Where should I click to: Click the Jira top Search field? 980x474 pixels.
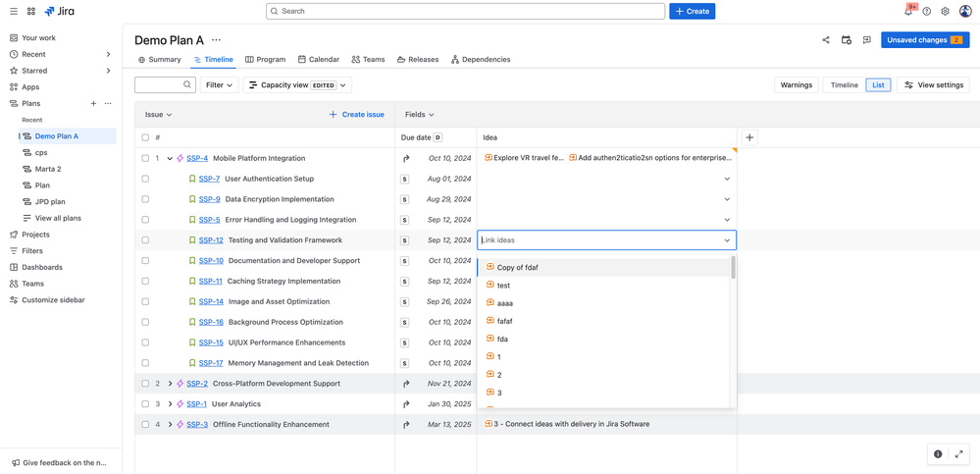pos(466,12)
